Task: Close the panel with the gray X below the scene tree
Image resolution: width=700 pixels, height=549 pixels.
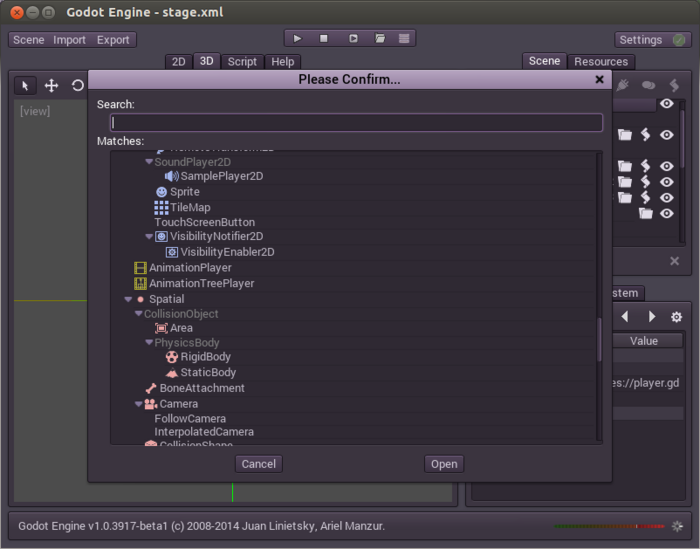Action: click(675, 261)
